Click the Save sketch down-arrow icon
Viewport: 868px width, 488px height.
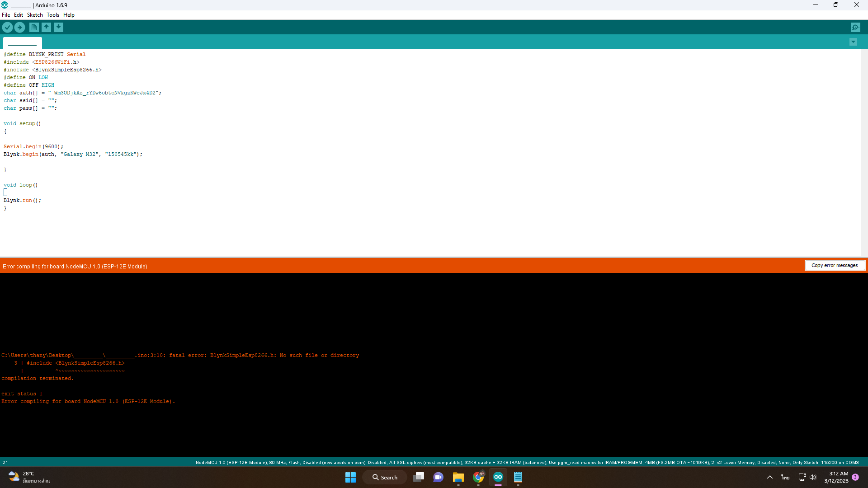click(58, 28)
